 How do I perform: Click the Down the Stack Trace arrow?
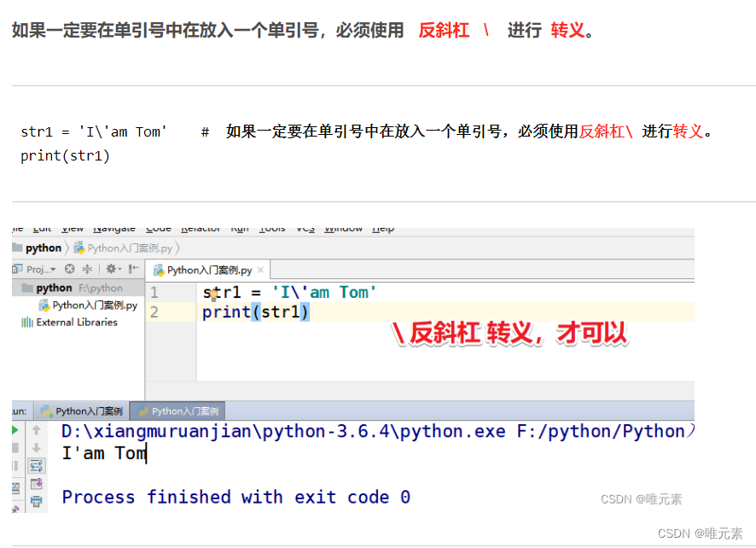click(x=36, y=447)
